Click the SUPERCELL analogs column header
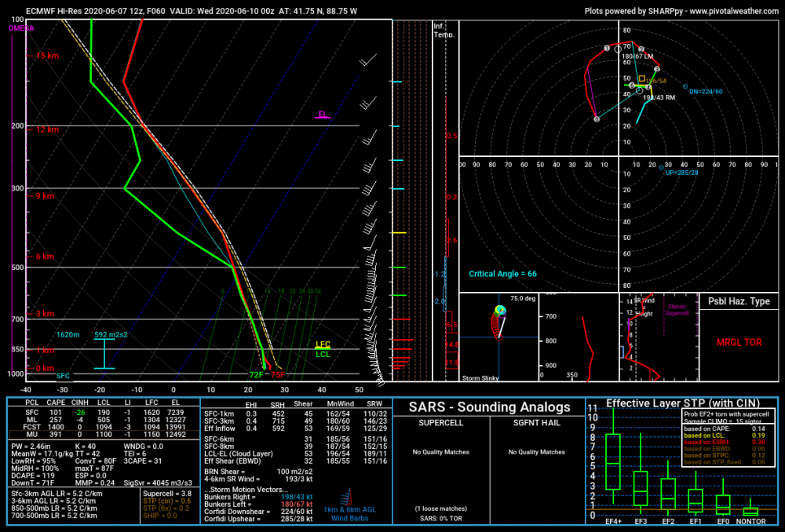785x532 pixels. pyautogui.click(x=440, y=423)
